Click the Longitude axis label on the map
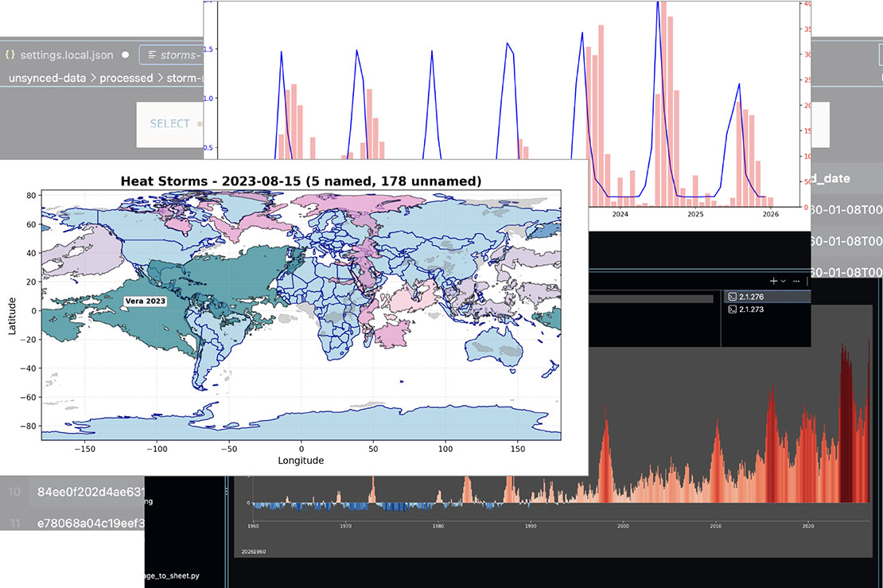 coord(301,460)
